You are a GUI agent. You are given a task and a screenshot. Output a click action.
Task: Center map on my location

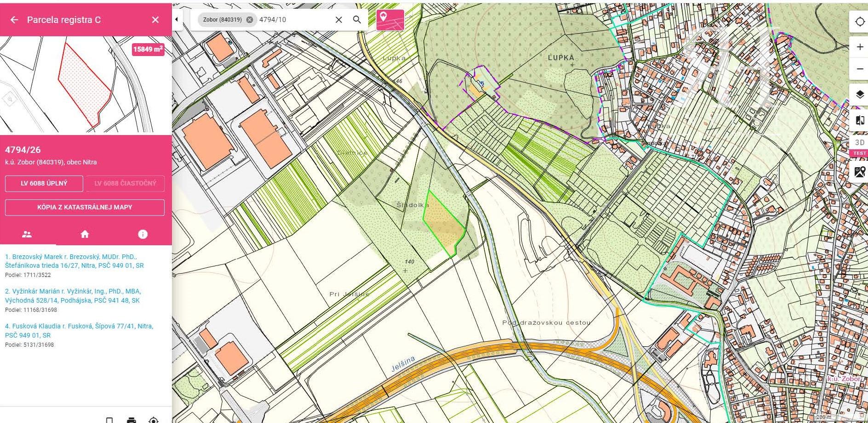point(859,22)
